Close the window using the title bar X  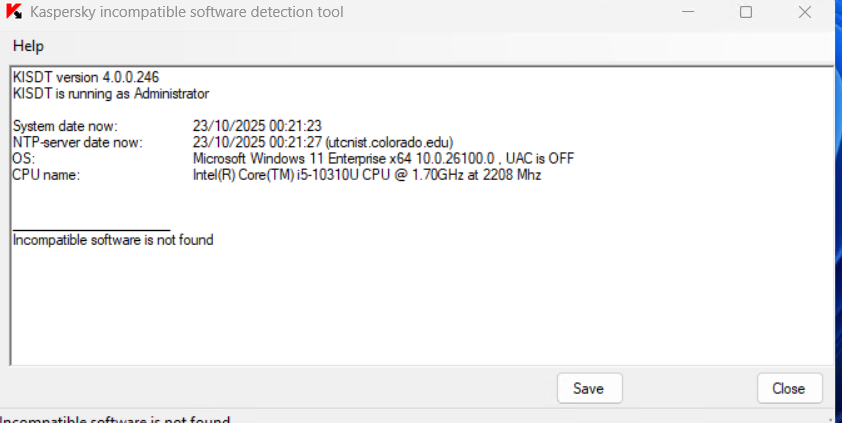coord(804,13)
